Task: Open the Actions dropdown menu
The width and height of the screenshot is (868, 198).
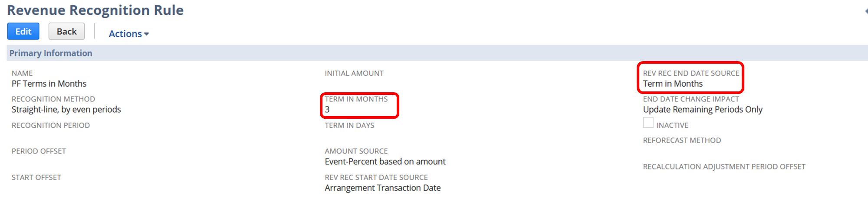Action: click(128, 34)
